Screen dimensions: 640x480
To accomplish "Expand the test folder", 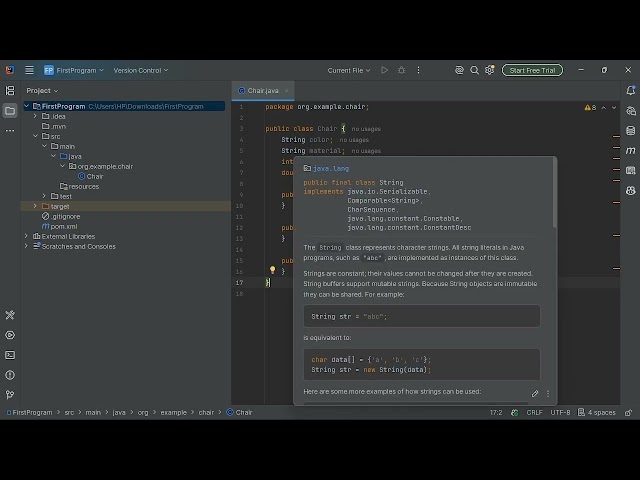I will tap(44, 196).
